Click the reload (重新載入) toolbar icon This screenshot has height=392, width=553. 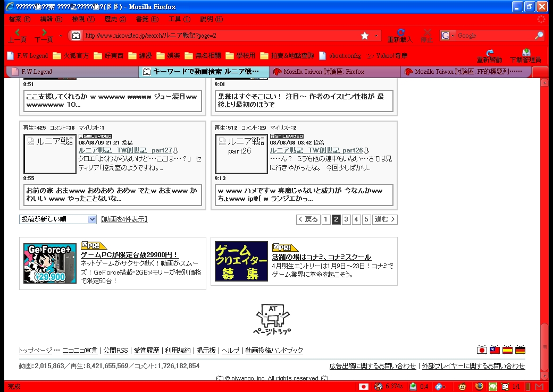tap(400, 35)
